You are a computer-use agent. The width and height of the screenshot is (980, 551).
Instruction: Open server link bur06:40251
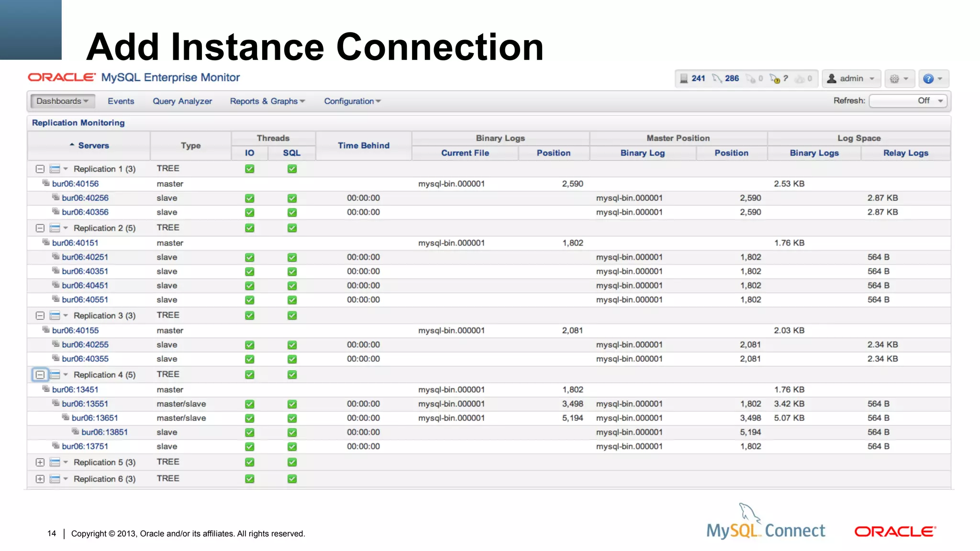[x=85, y=257]
